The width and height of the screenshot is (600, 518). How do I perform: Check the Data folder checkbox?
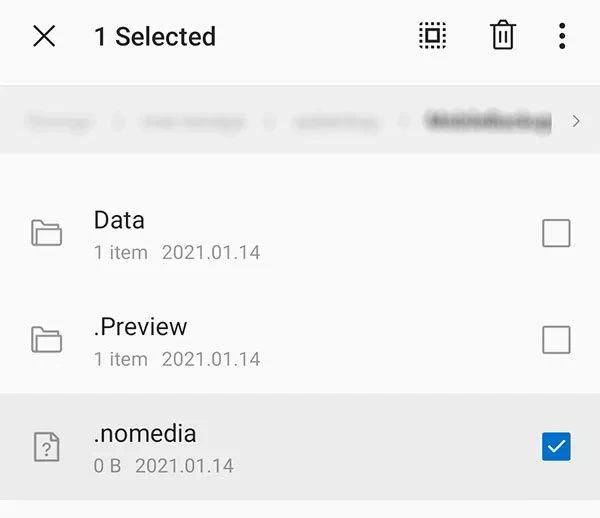pyautogui.click(x=556, y=233)
